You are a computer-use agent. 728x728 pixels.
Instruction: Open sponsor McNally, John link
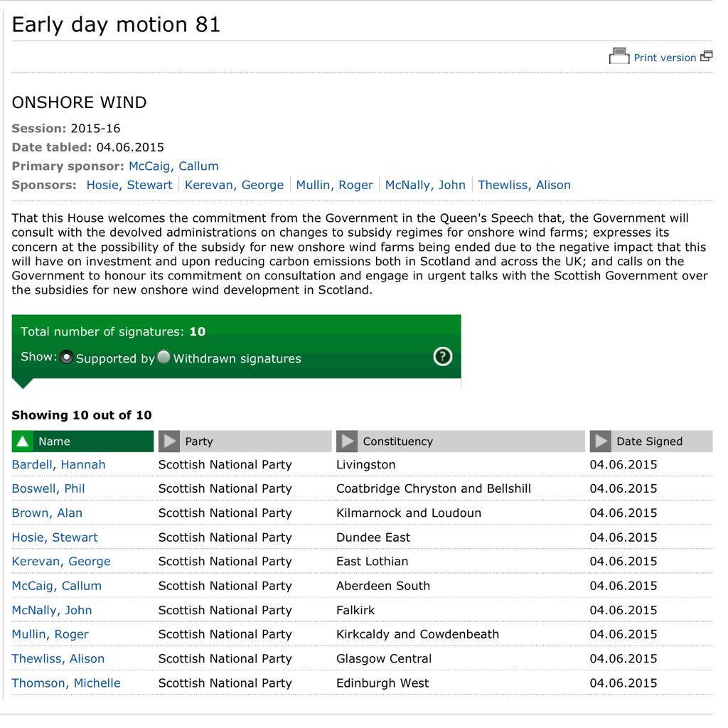pyautogui.click(x=425, y=186)
